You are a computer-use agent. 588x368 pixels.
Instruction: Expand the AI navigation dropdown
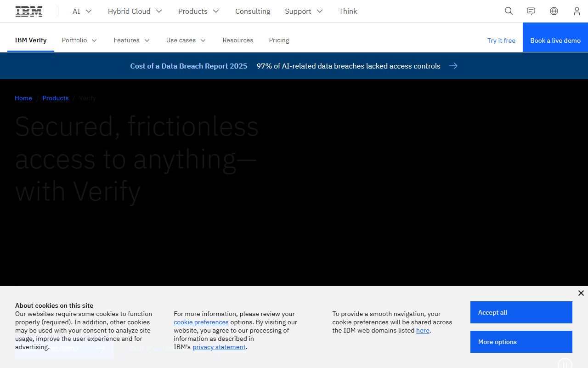[x=82, y=11]
